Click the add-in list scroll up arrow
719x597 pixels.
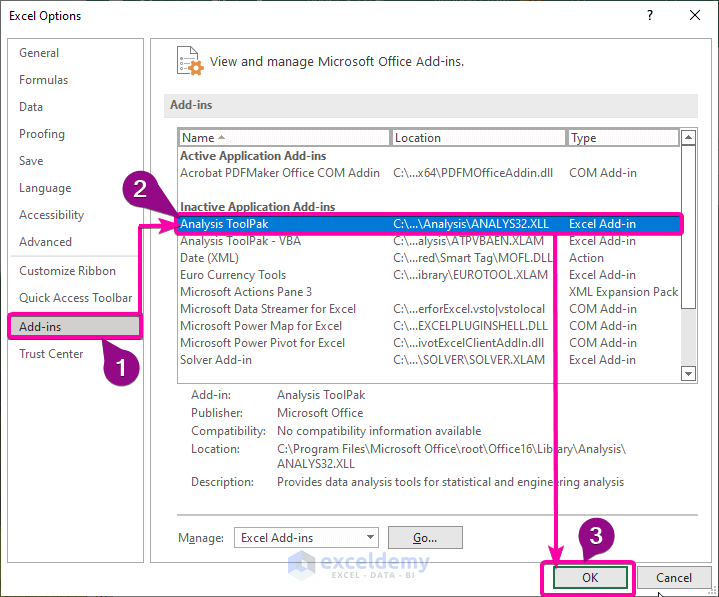click(x=688, y=137)
